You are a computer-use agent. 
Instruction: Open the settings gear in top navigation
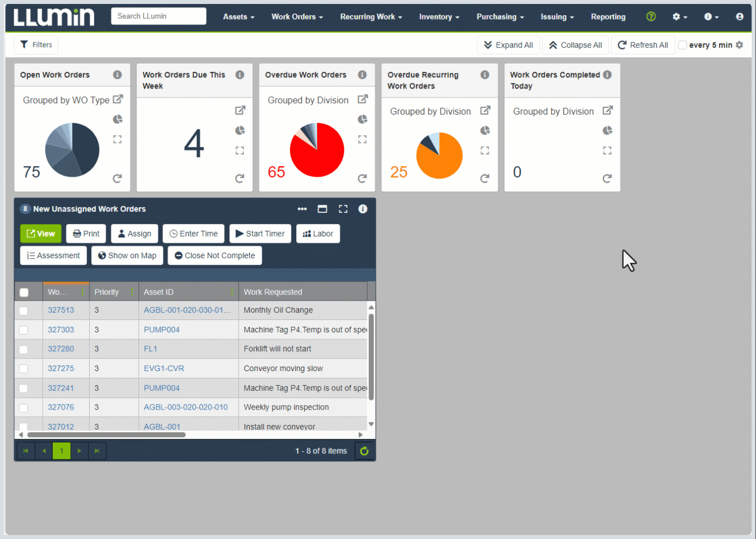point(677,16)
